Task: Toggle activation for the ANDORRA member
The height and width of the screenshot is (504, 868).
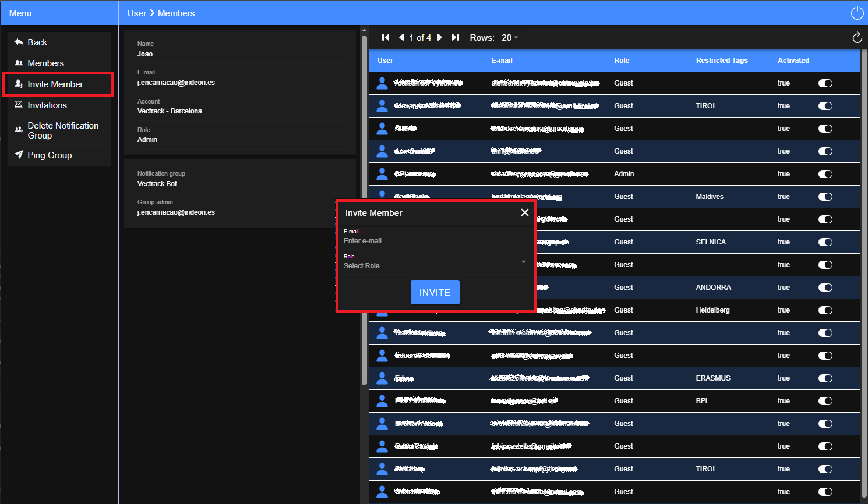Action: click(x=825, y=288)
